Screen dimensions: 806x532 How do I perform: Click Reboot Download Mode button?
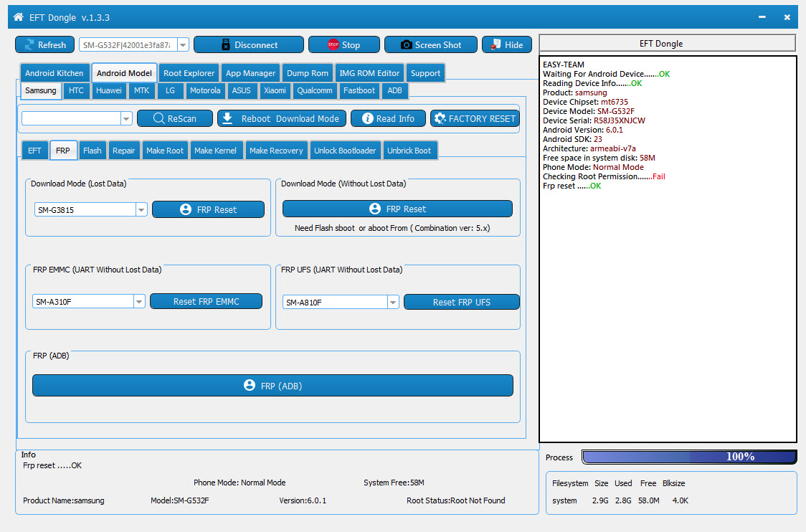pyautogui.click(x=282, y=119)
